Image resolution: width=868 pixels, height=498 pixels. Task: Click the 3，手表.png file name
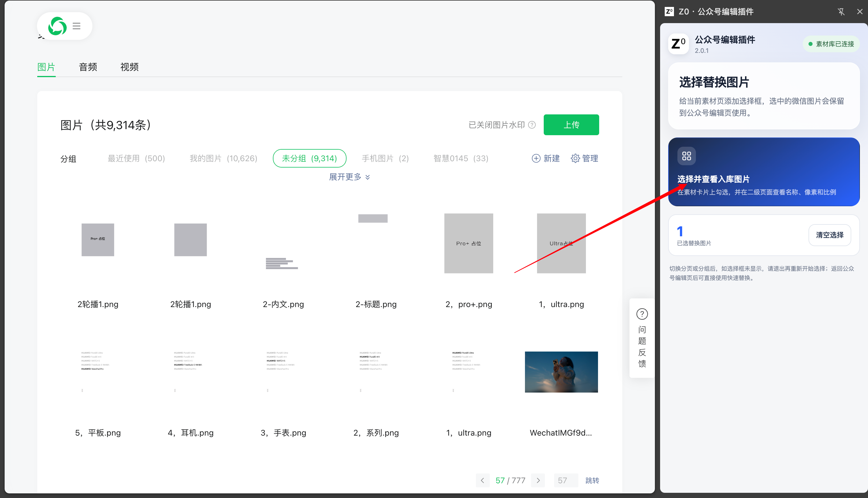pyautogui.click(x=283, y=433)
